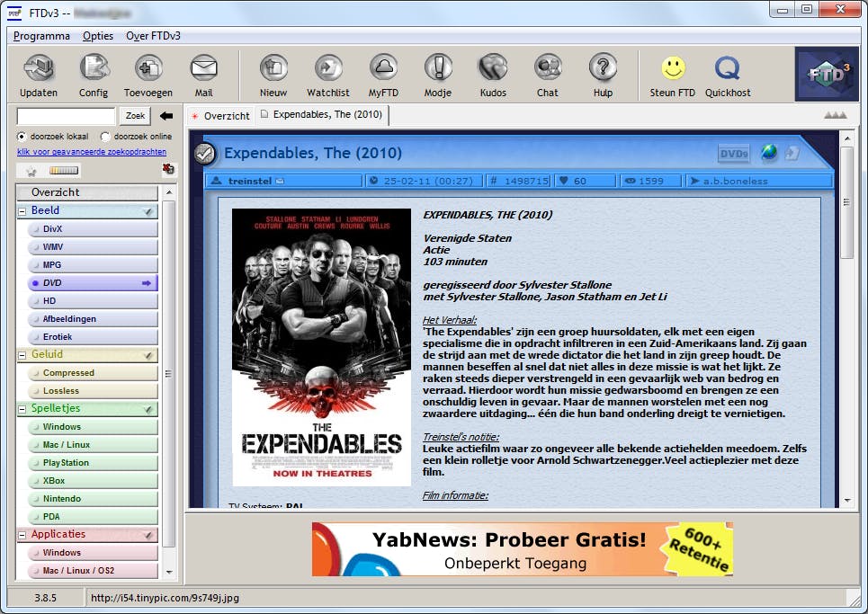Open the Watchlist toolbar icon
868x614 pixels.
click(x=328, y=68)
